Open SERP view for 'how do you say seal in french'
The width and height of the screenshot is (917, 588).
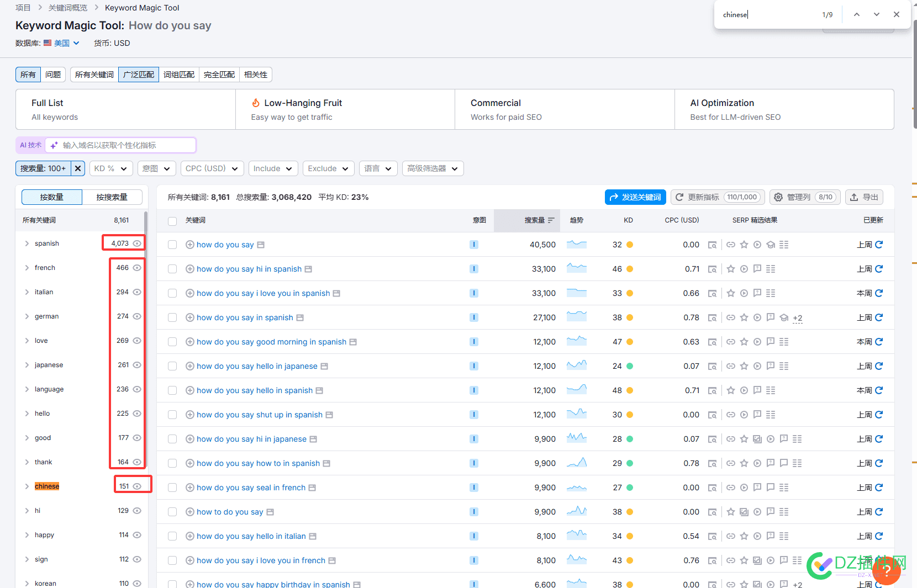(713, 488)
